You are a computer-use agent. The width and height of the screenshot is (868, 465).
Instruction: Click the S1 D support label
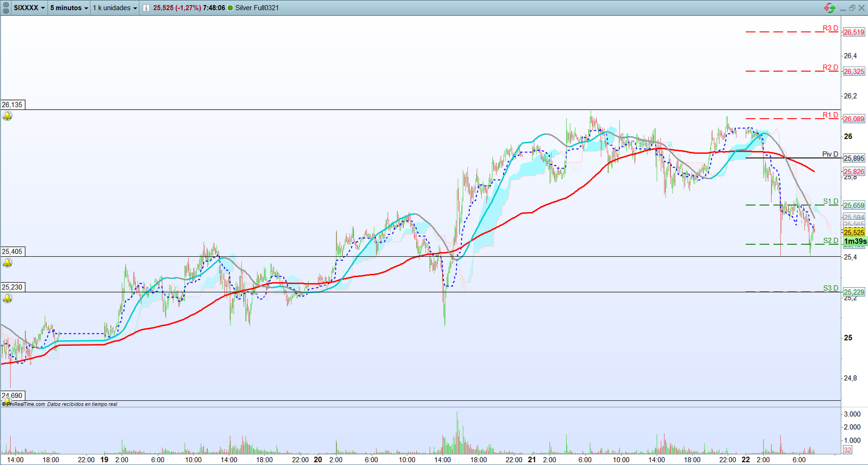pos(831,201)
